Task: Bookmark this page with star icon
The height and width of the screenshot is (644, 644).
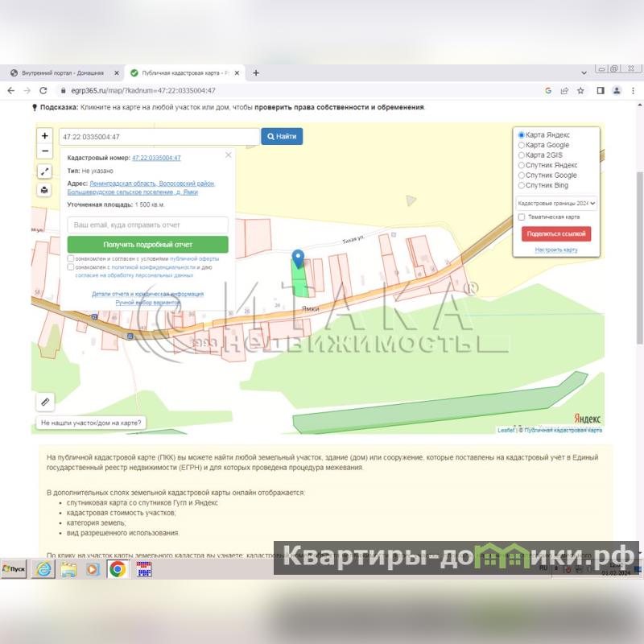Action: (580, 91)
